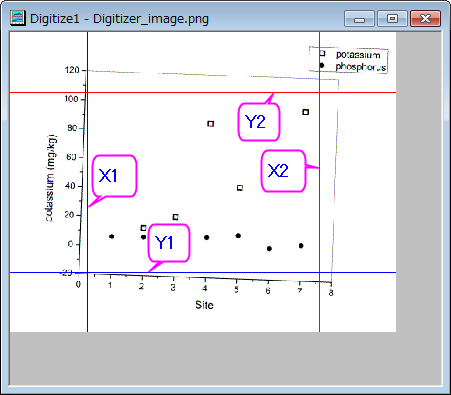Click the phosphorus dot at site 1
The image size is (451, 395).
(x=112, y=236)
